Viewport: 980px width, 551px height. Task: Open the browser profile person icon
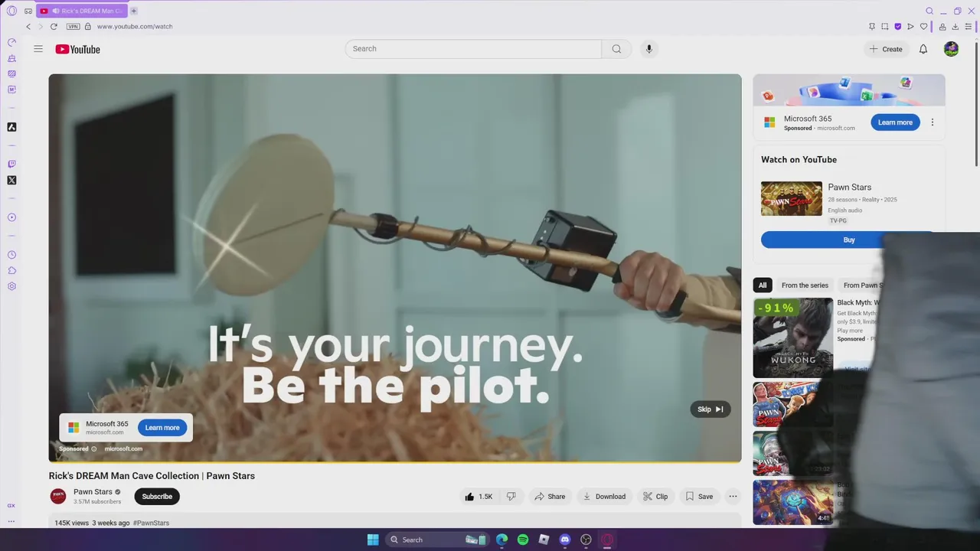coord(942,26)
